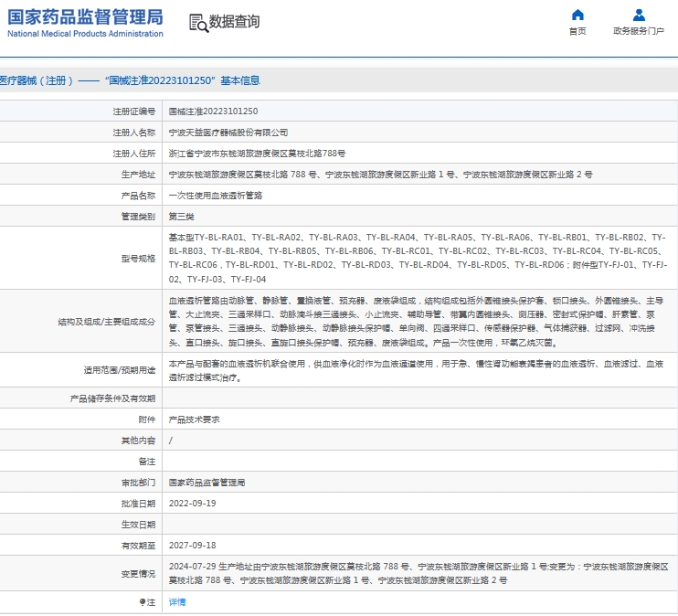Click the 生效日期 row label
678x616 pixels.
coord(138,525)
